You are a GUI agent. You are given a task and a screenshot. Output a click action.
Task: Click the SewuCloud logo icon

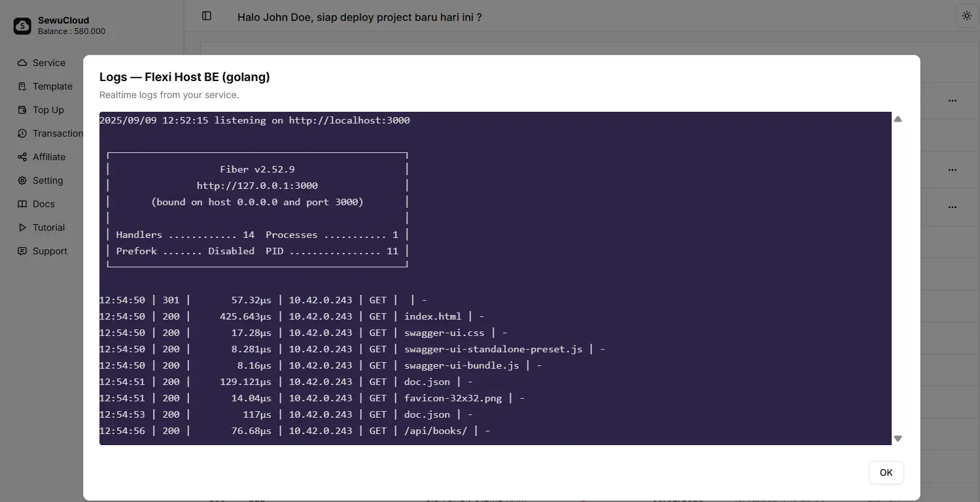coord(22,25)
